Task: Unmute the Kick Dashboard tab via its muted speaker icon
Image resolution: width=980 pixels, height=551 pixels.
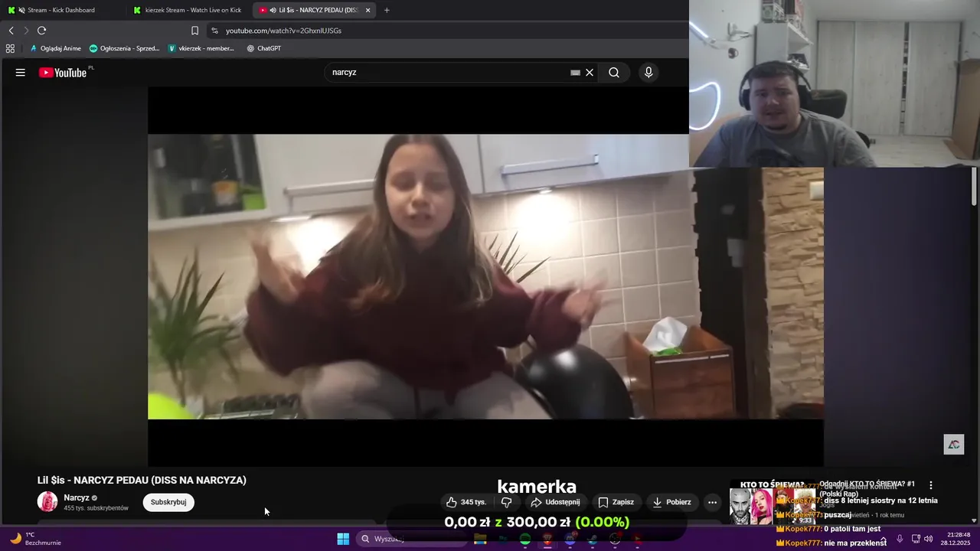Action: click(x=21, y=10)
